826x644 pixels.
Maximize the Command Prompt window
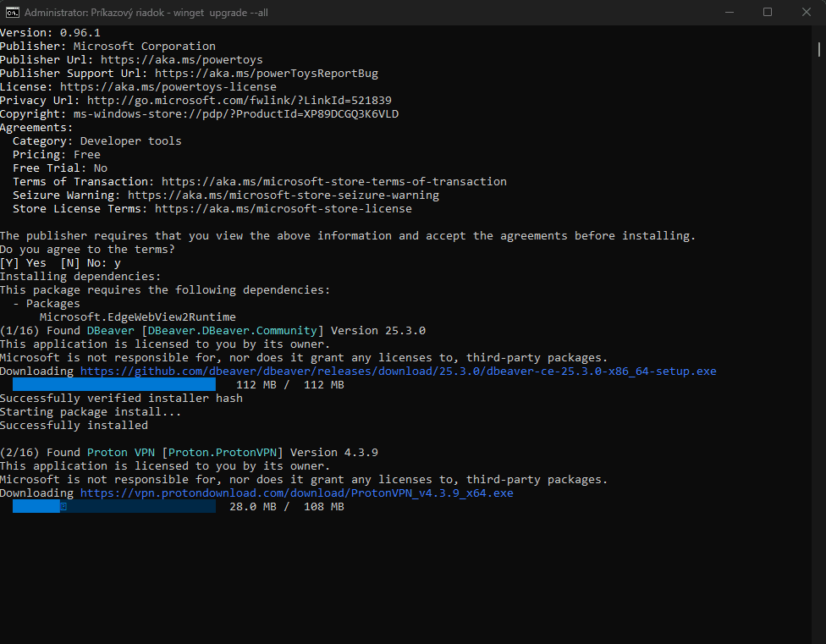coord(768,13)
